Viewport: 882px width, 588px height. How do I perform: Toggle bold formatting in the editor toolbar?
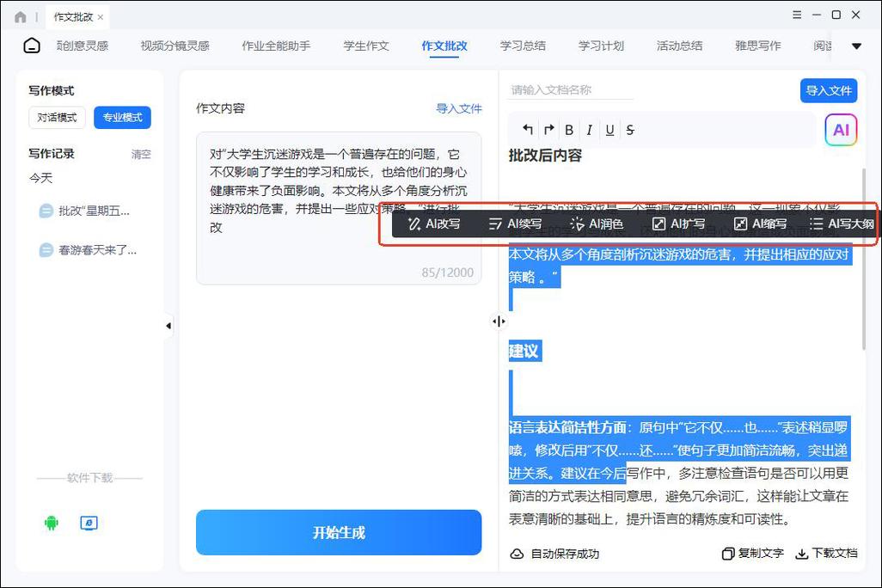tap(568, 129)
